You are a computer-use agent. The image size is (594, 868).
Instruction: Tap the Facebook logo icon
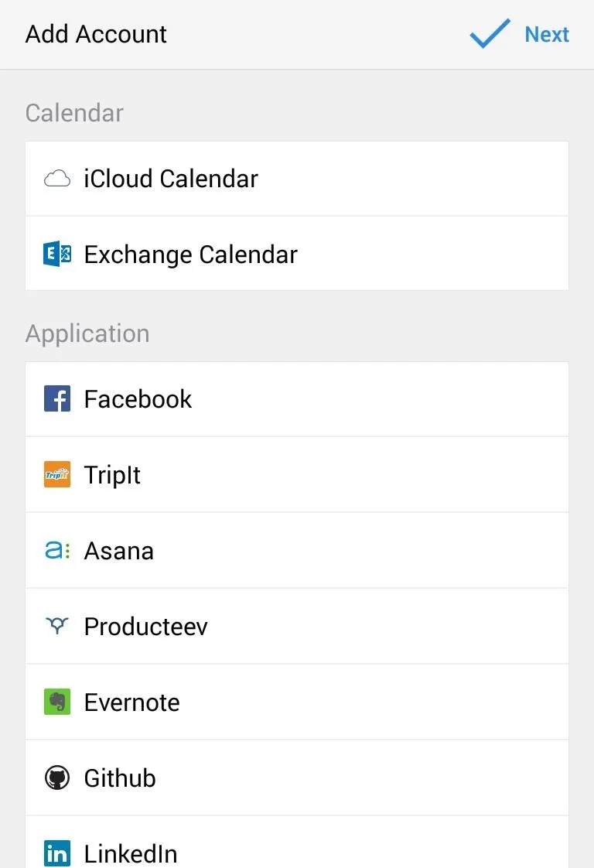click(x=57, y=398)
